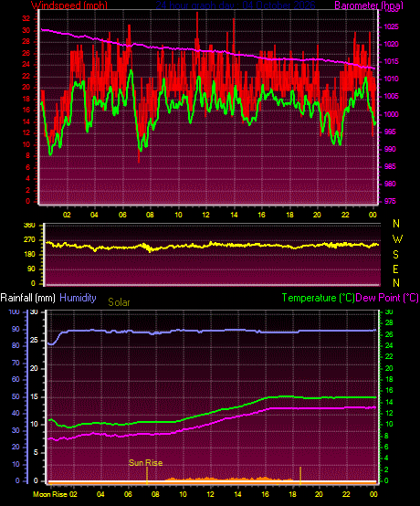The width and height of the screenshot is (420, 506).
Task: Click the "14" temperature scale tick on the right
Action: coord(389,402)
